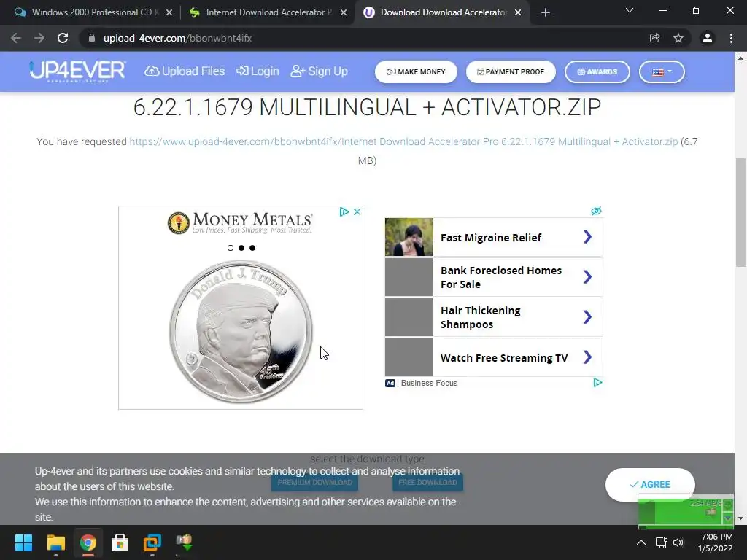Click the PAYMENT PROOF button

click(511, 72)
